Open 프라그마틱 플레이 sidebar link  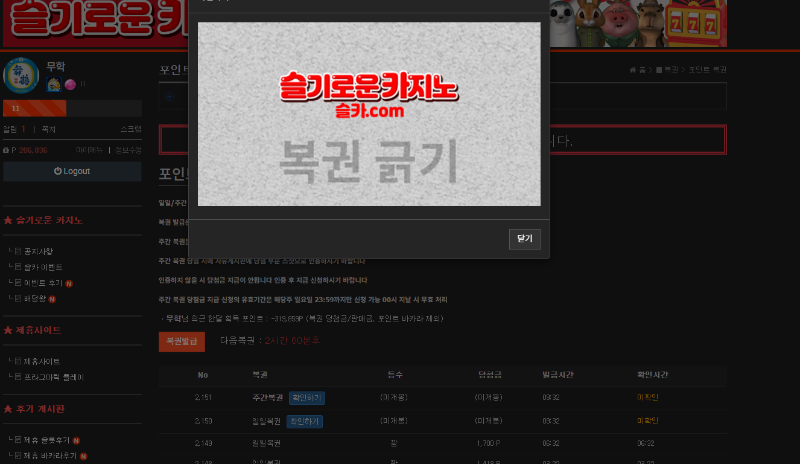pos(50,376)
